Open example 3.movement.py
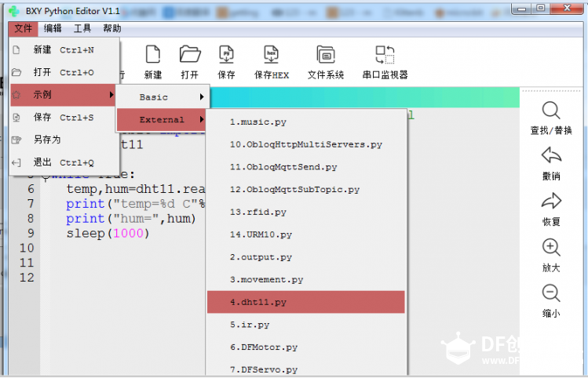588x378 pixels. pyautogui.click(x=306, y=279)
